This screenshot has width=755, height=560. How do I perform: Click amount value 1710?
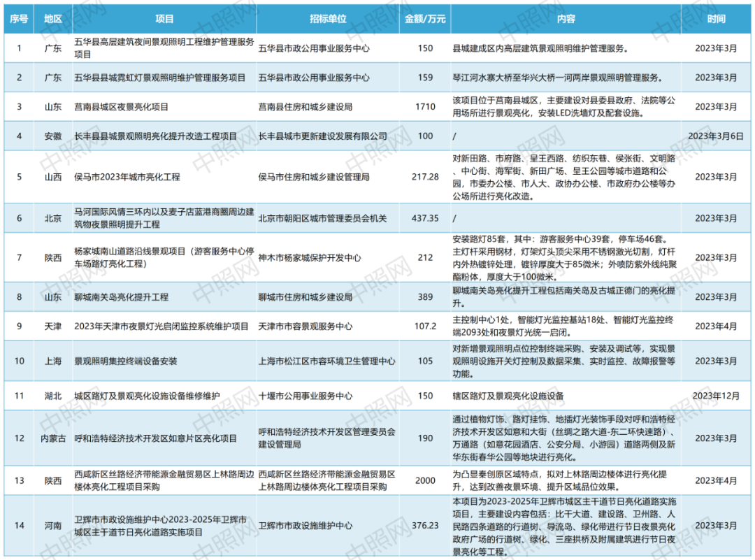[425, 107]
